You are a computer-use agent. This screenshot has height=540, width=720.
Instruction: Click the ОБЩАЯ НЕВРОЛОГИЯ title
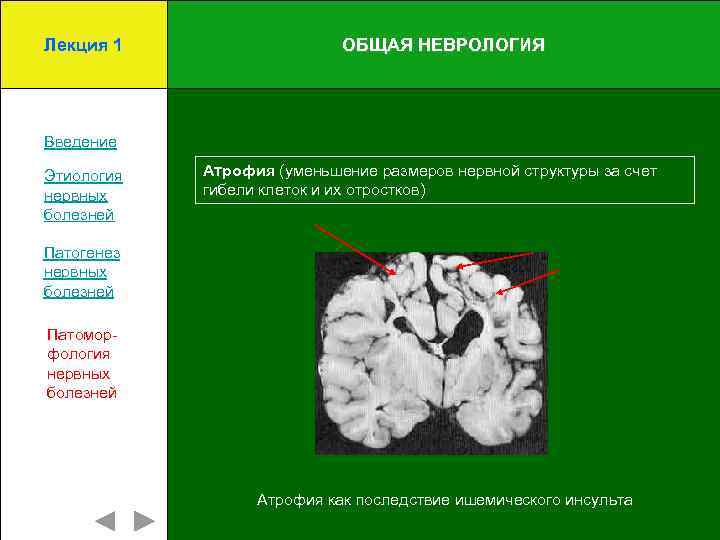pyautogui.click(x=443, y=45)
